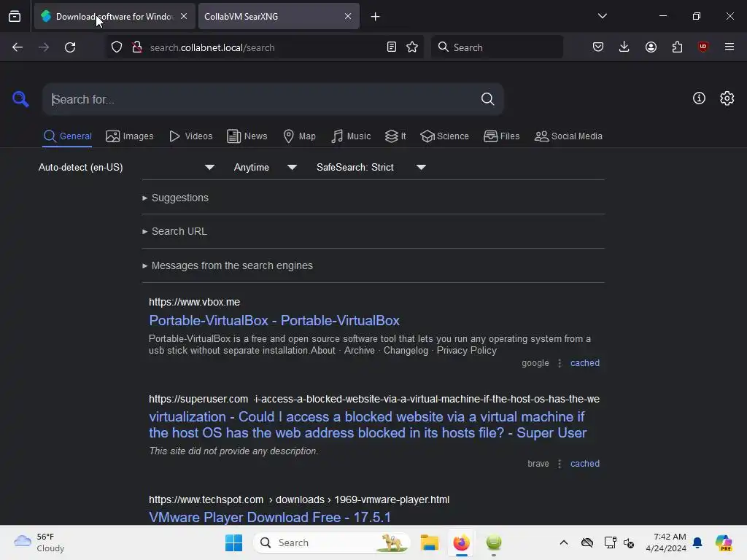The image size is (747, 560).
Task: Reload the current page
Action: pyautogui.click(x=70, y=47)
